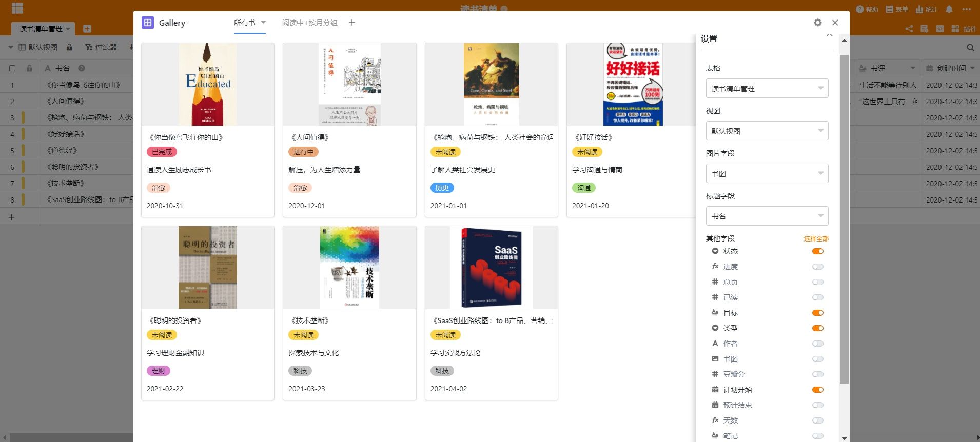Add a new gallery view with plus

coord(352,23)
